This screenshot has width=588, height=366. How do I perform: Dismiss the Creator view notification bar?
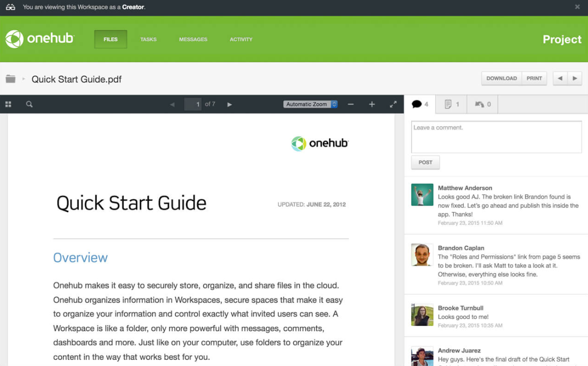coord(577,7)
